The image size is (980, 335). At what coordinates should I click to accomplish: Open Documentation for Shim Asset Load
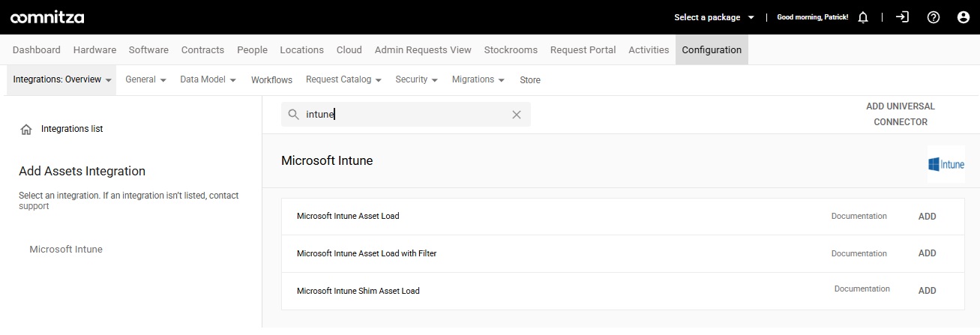(862, 289)
